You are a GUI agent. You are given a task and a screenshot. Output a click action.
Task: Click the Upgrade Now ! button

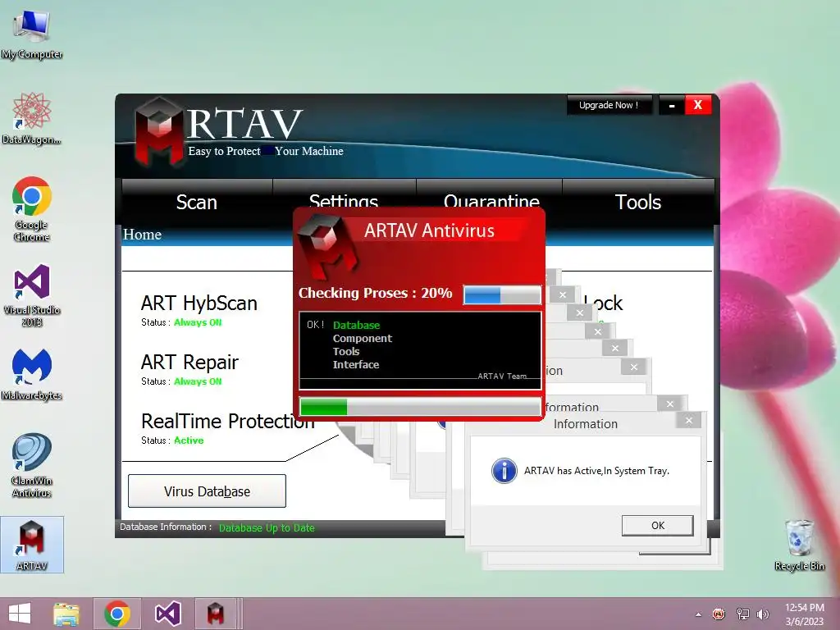609,105
